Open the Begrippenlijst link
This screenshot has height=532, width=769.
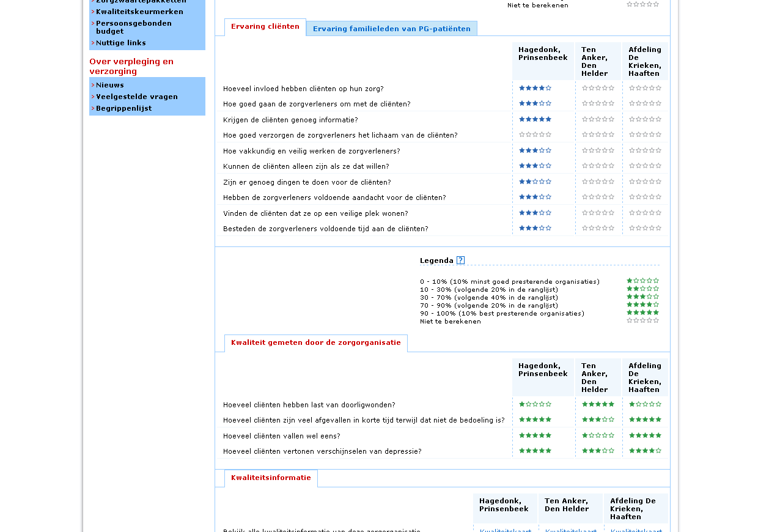click(x=124, y=108)
